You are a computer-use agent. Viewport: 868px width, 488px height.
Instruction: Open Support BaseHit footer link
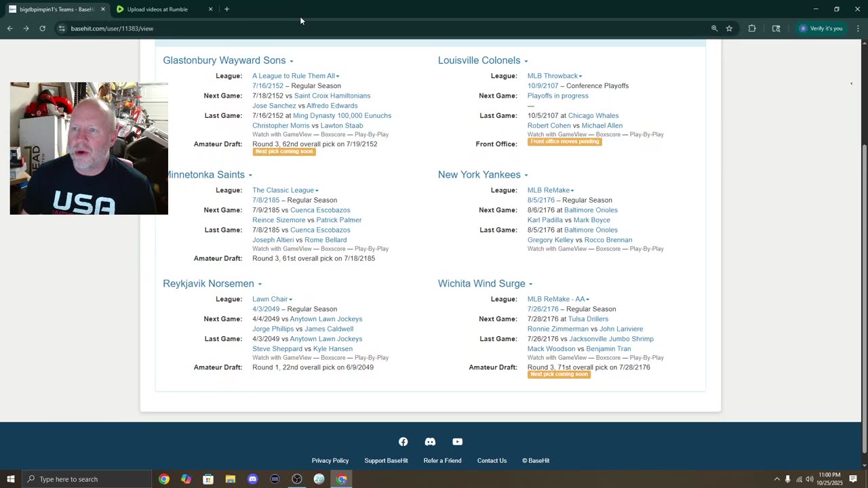[x=386, y=461]
